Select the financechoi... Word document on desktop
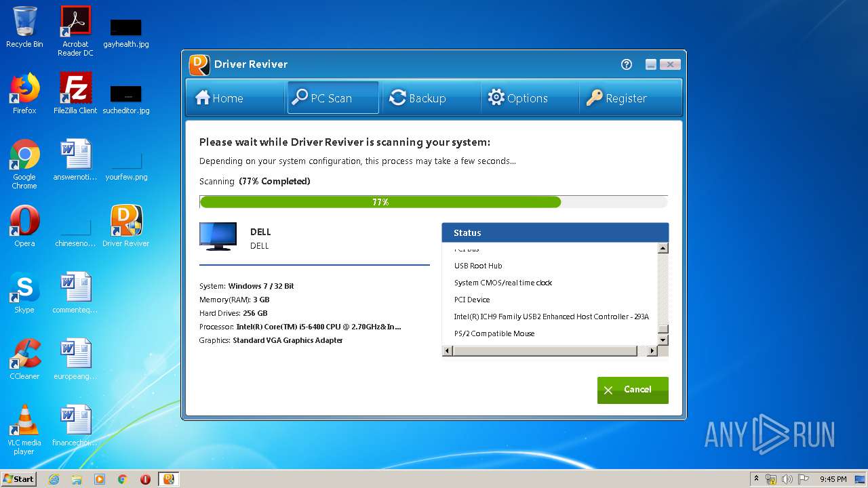 [x=75, y=426]
